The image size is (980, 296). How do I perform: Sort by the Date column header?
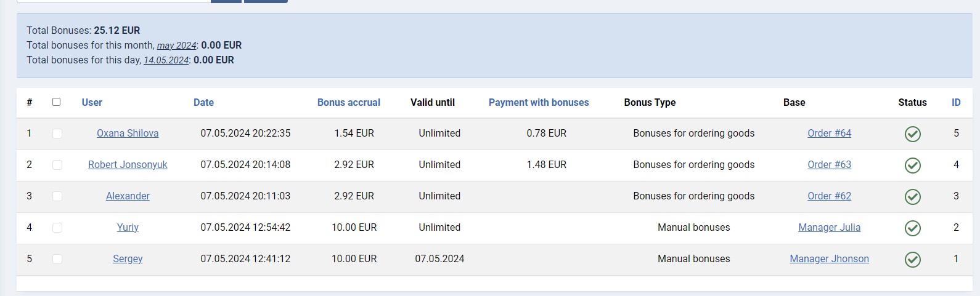pos(203,103)
